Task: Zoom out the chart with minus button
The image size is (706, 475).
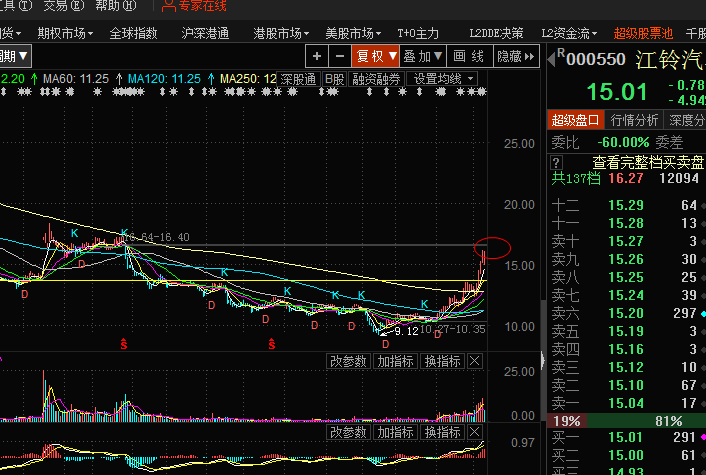Action: (340, 56)
